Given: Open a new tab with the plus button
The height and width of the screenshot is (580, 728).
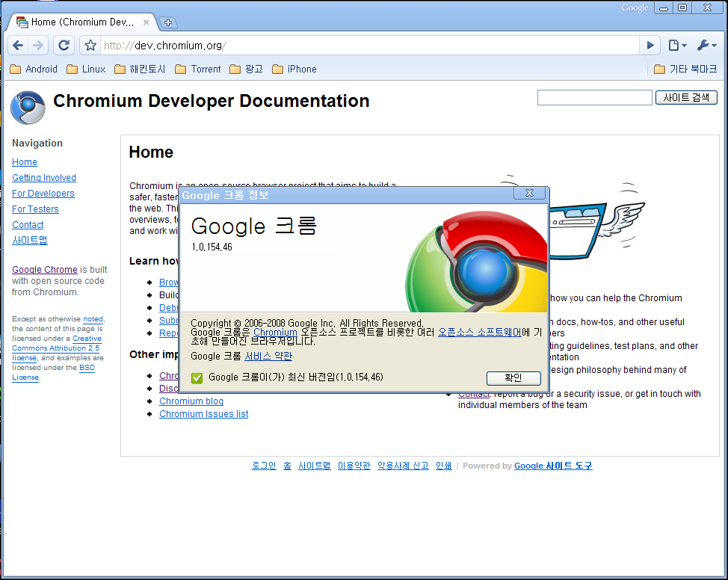Looking at the screenshot, I should coord(168,22).
